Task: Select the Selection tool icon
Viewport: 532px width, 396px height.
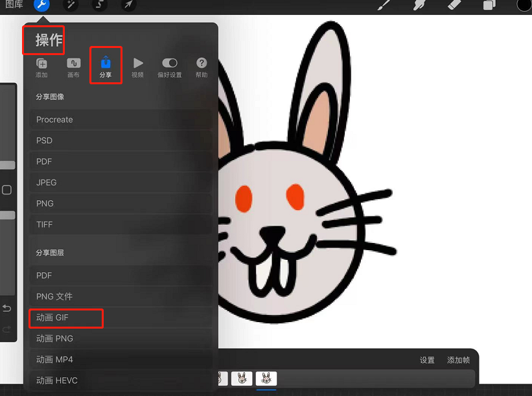Action: (x=100, y=6)
